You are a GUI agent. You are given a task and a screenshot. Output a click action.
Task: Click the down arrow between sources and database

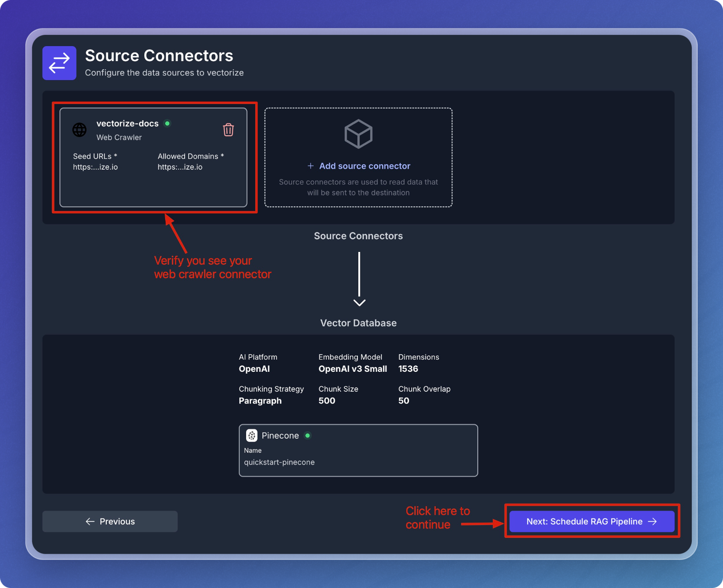[359, 279]
